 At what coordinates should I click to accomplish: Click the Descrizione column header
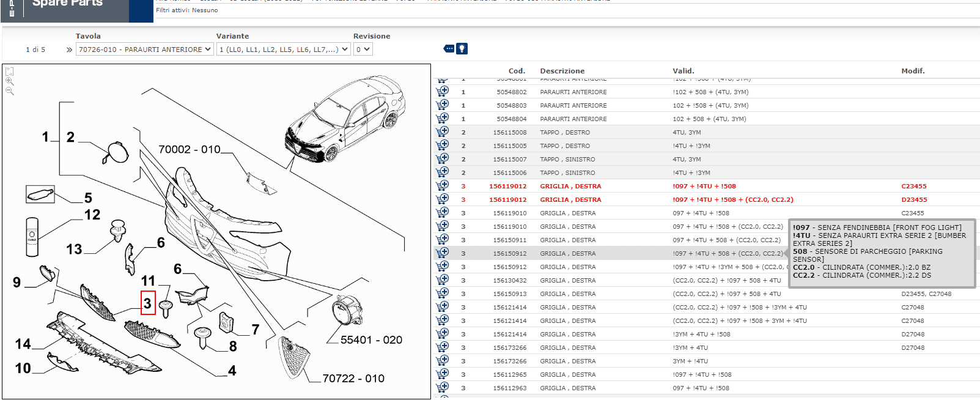pyautogui.click(x=562, y=71)
